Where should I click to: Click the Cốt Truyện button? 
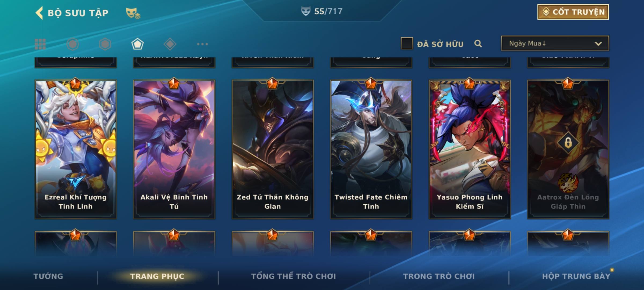[573, 12]
